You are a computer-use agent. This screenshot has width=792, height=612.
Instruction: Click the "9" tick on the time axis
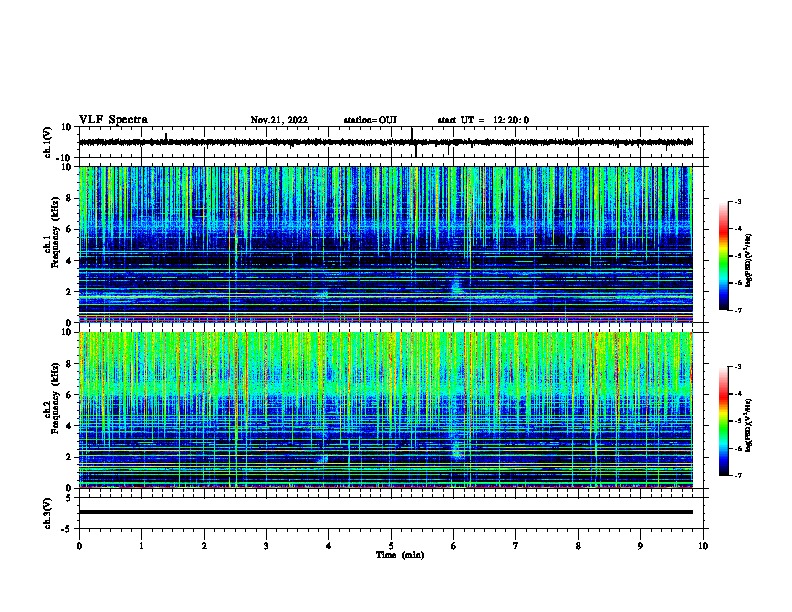coord(640,546)
